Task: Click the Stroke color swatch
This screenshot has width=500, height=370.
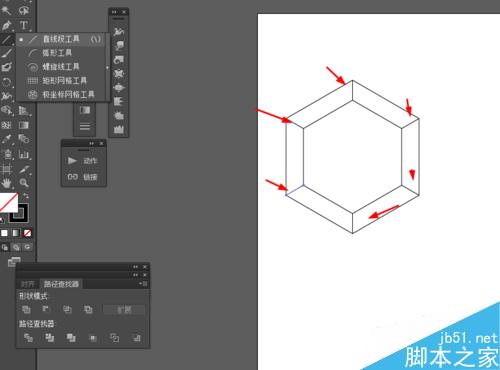Action: pyautogui.click(x=19, y=213)
